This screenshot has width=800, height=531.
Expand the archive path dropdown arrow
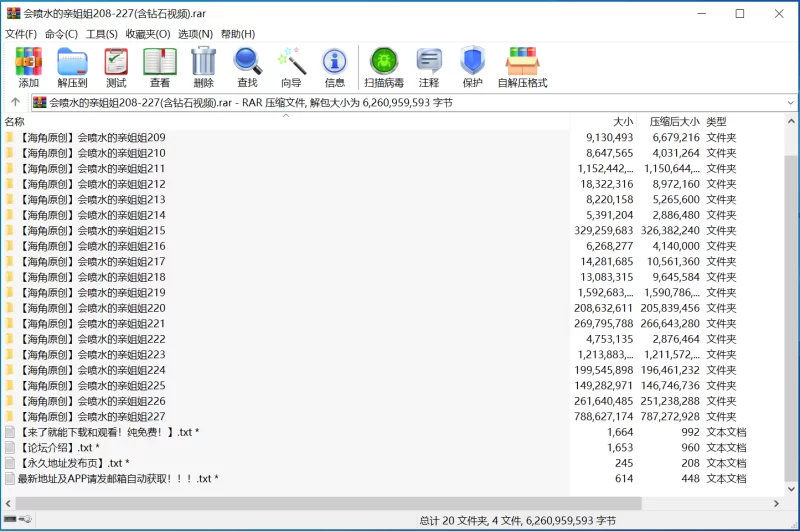pyautogui.click(x=791, y=102)
